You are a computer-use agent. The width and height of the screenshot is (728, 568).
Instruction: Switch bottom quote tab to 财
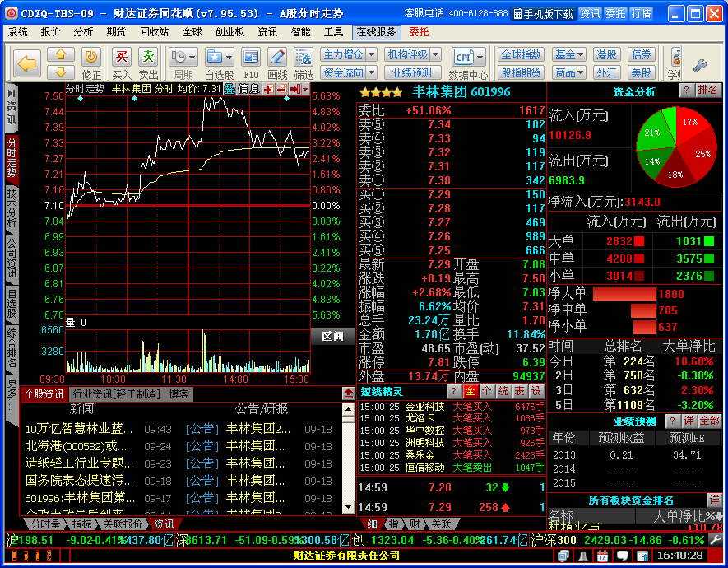coord(415,524)
